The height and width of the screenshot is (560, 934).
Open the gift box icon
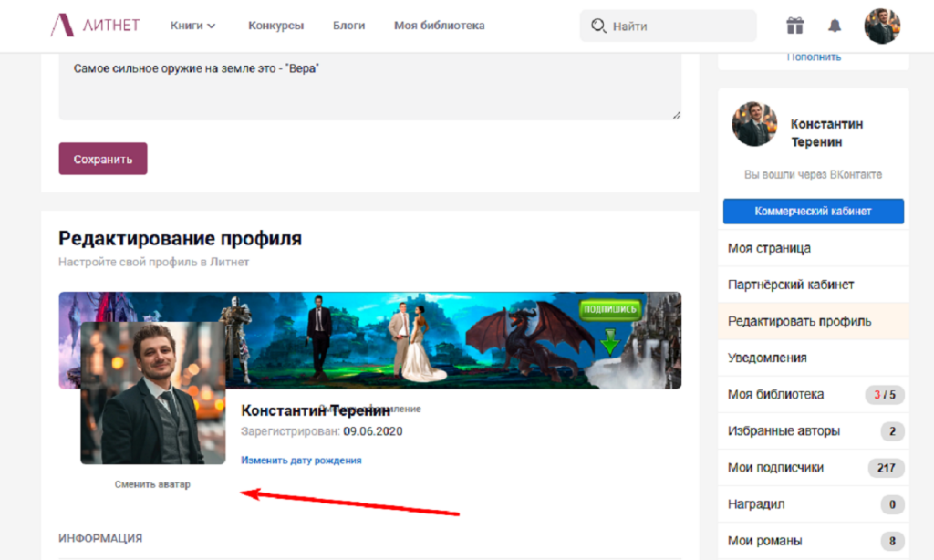tap(795, 26)
